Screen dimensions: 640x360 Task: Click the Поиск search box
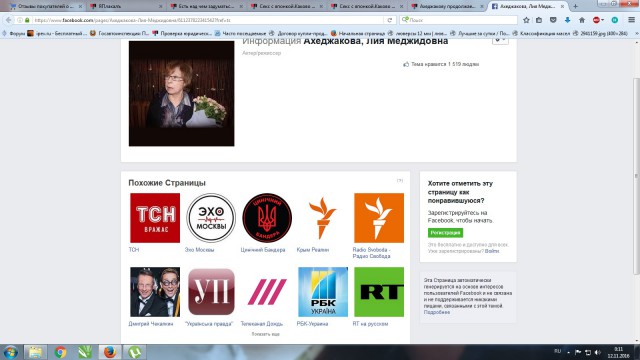458,20
